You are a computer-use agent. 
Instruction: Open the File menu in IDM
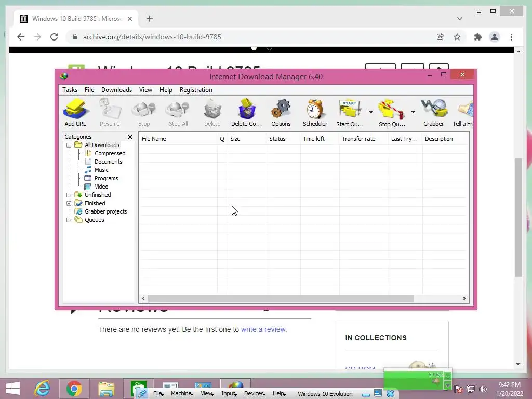click(x=89, y=90)
